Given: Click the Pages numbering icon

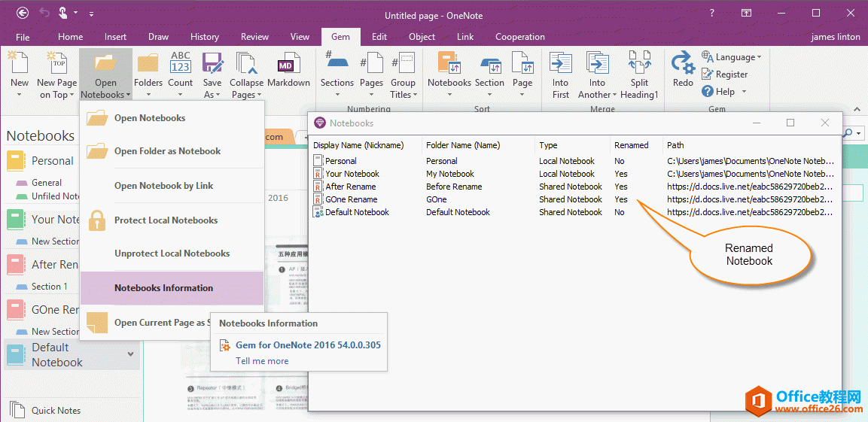Looking at the screenshot, I should click(371, 63).
